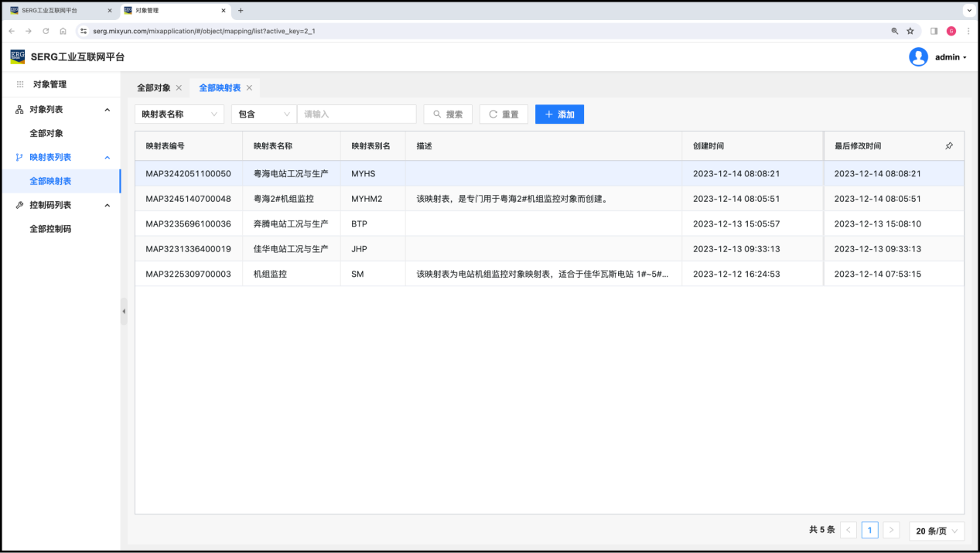The image size is (980, 553).
Task: Click the browser reload icon
Action: pos(46,31)
